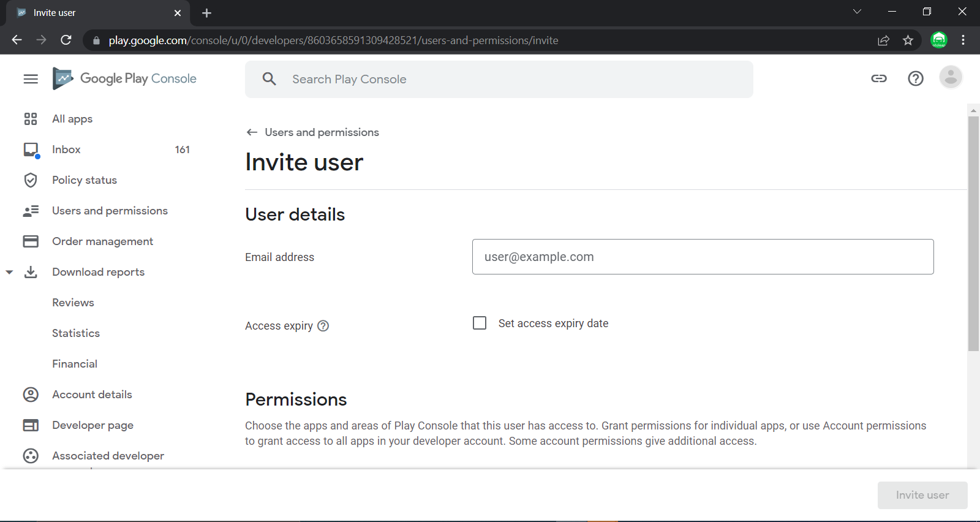
Task: Click the forward navigation arrow
Action: tap(41, 40)
